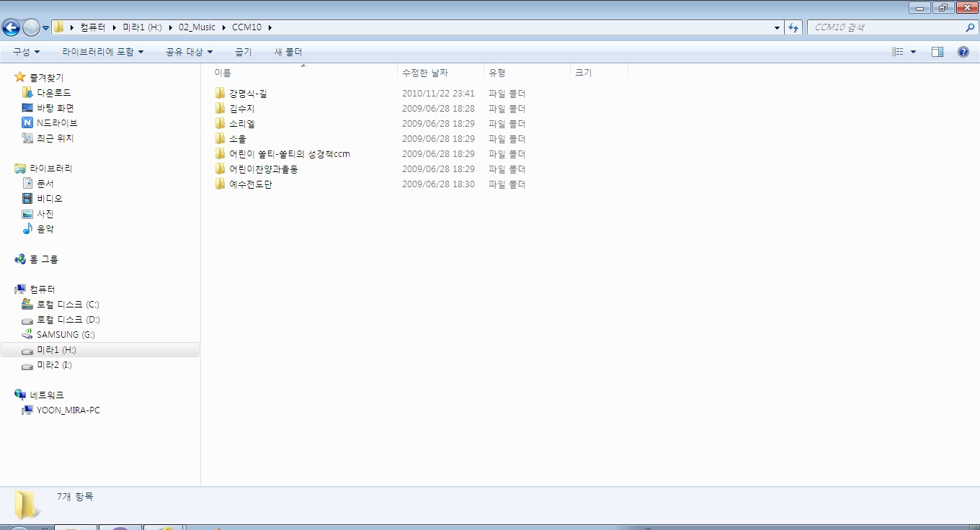This screenshot has height=530, width=980.
Task: Select the 강명식-길 folder
Action: [248, 94]
